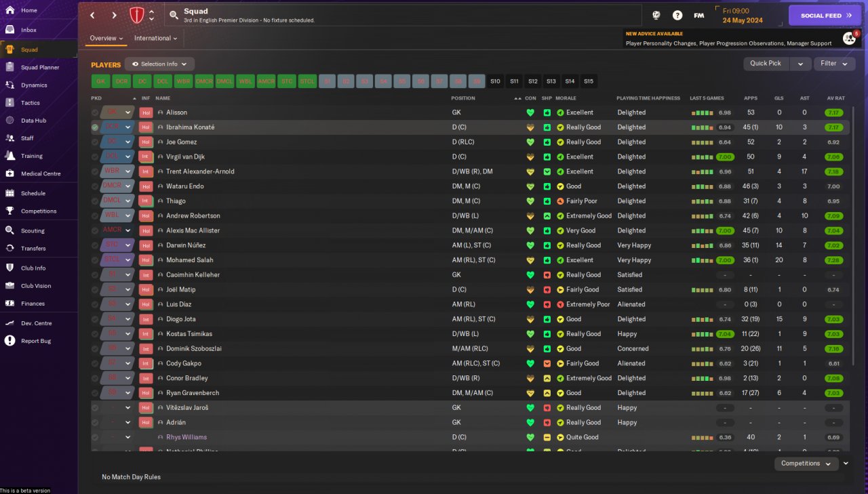Open the International tab menu

coord(155,39)
